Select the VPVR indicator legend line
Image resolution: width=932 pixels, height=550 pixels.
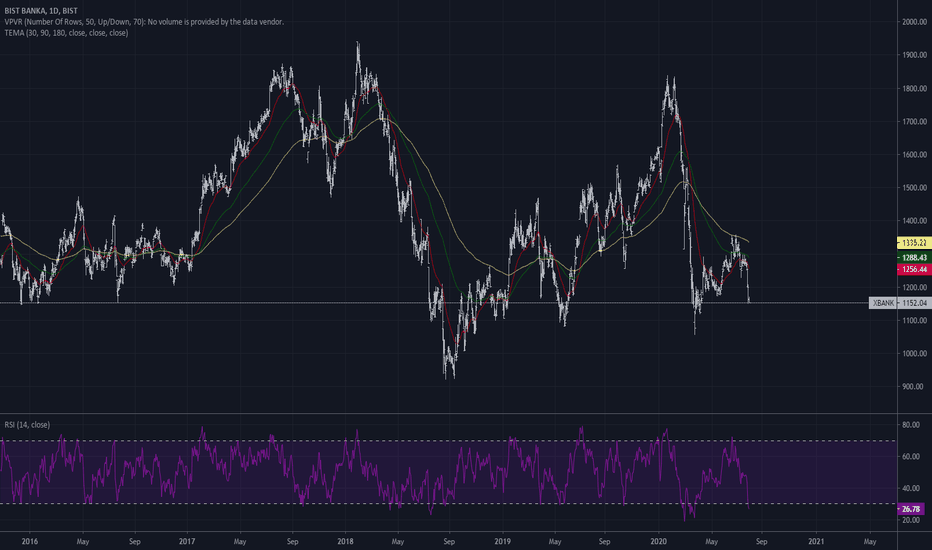(x=144, y=22)
